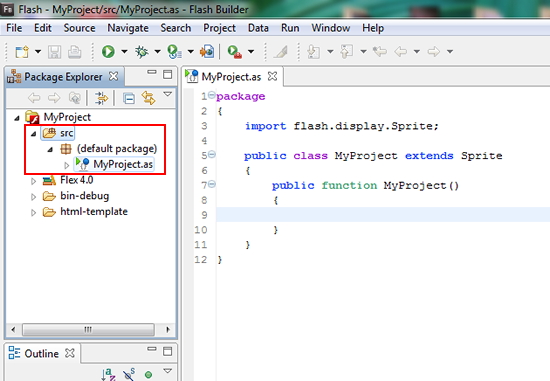This screenshot has height=381, width=550.
Task: Click the Debug bug icon
Action: pos(142,52)
